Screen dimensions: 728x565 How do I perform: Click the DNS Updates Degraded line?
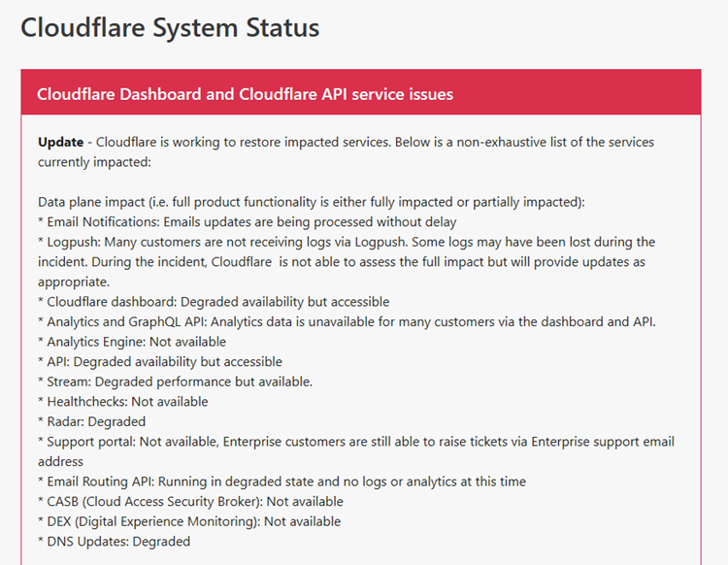coord(115,542)
